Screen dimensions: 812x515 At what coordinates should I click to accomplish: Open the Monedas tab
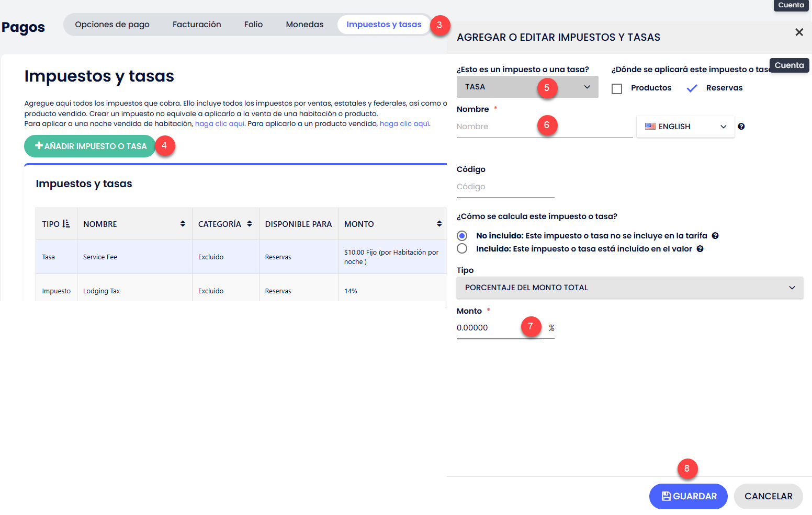304,25
